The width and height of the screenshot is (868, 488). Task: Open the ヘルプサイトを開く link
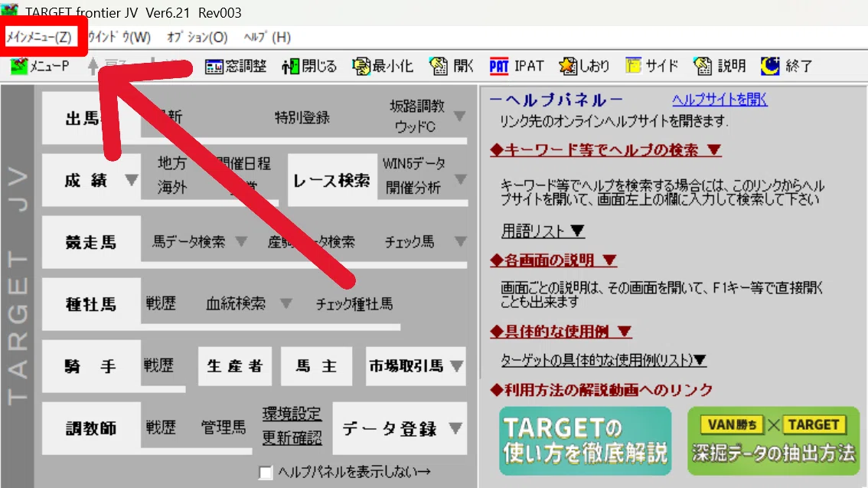[x=720, y=100]
